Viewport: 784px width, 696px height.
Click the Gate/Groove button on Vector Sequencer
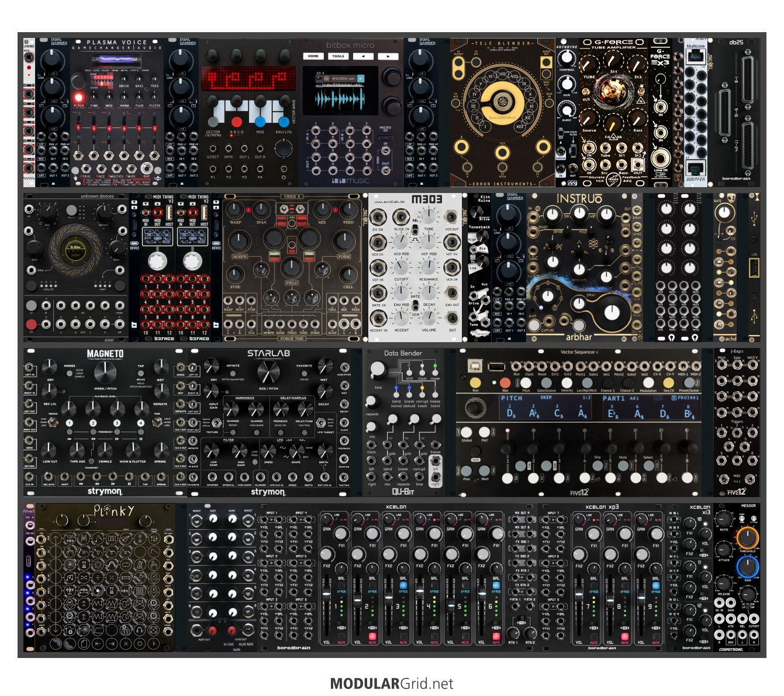coord(546,383)
